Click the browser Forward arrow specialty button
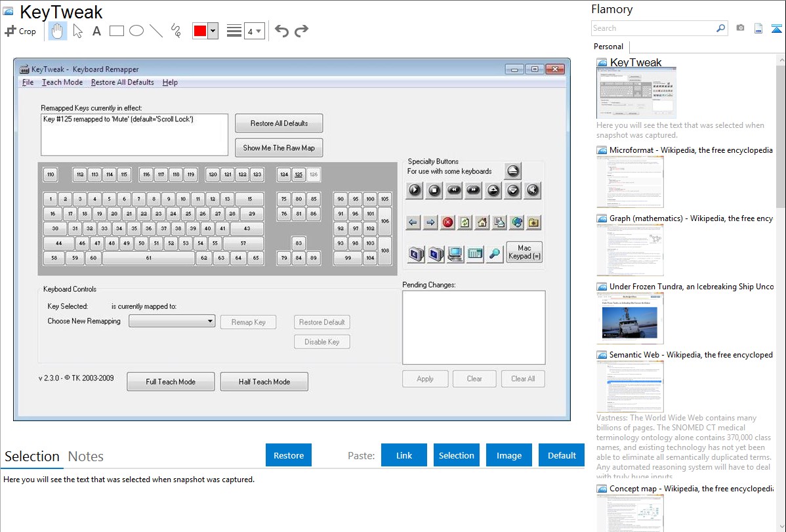 pyautogui.click(x=430, y=222)
